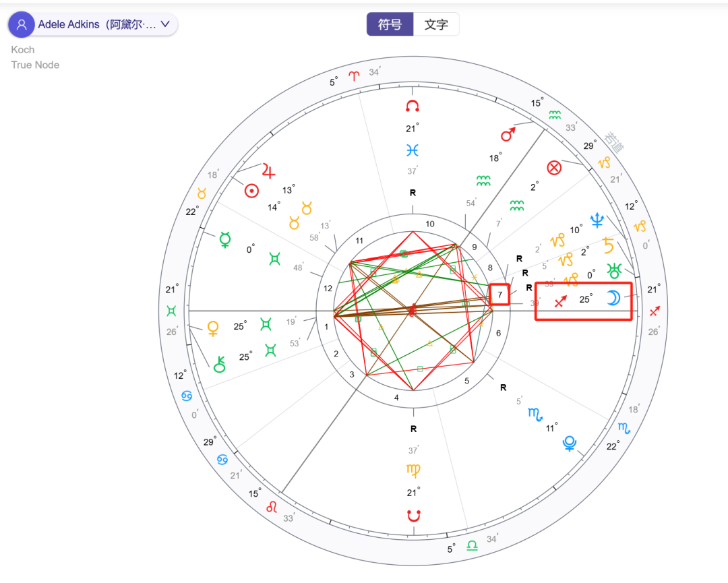
Task: Click the yellow Virgo glyph above South Node
Action: 413,471
